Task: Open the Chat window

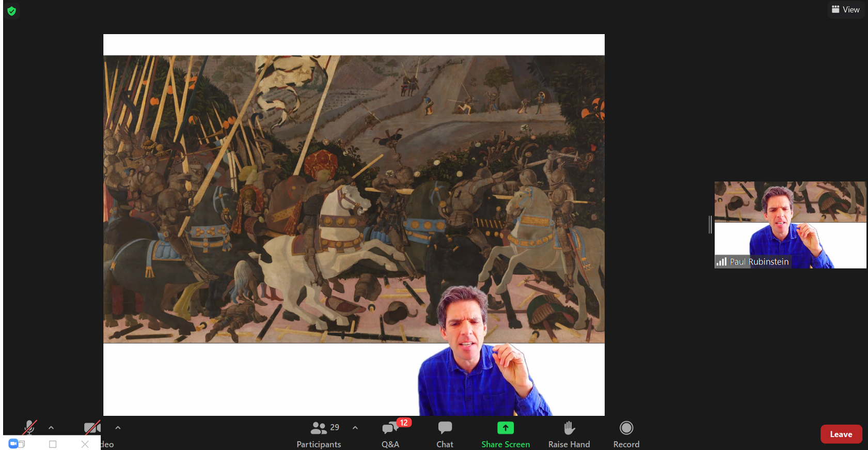Action: point(445,434)
